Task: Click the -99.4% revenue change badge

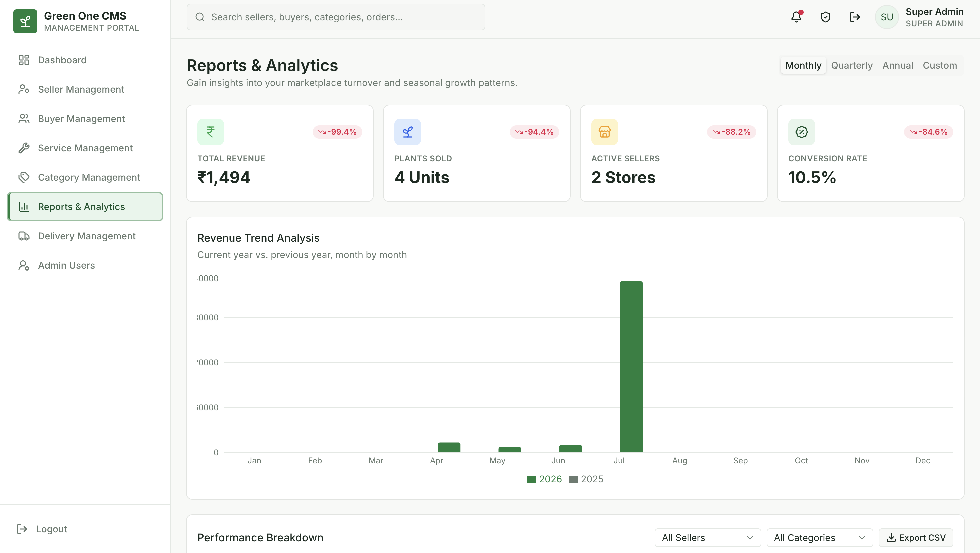Action: tap(337, 132)
